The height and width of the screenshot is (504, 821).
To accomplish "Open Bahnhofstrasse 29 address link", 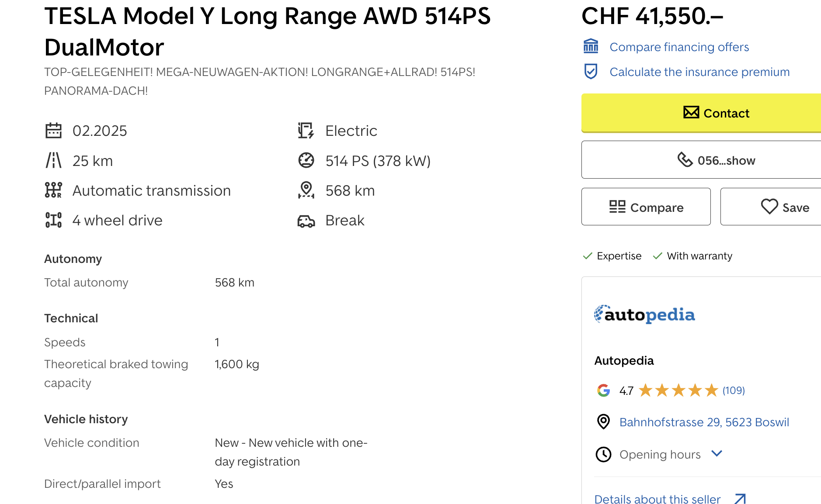I will [x=704, y=422].
